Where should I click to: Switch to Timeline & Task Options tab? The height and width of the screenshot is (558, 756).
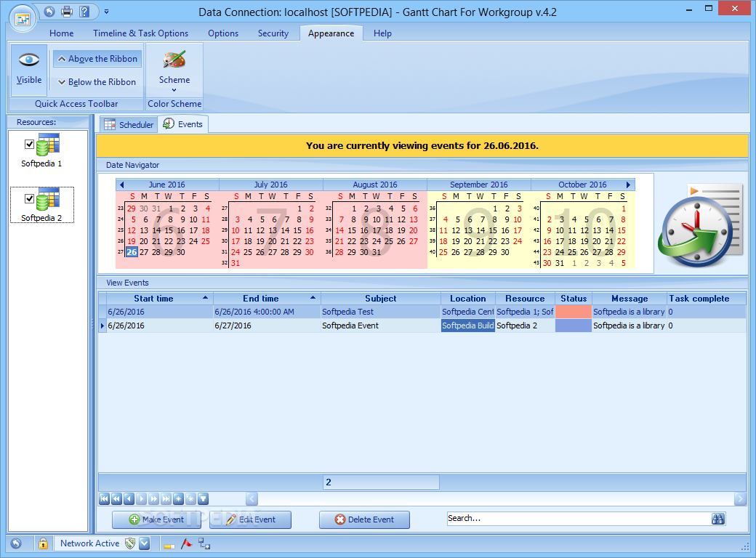(x=141, y=33)
